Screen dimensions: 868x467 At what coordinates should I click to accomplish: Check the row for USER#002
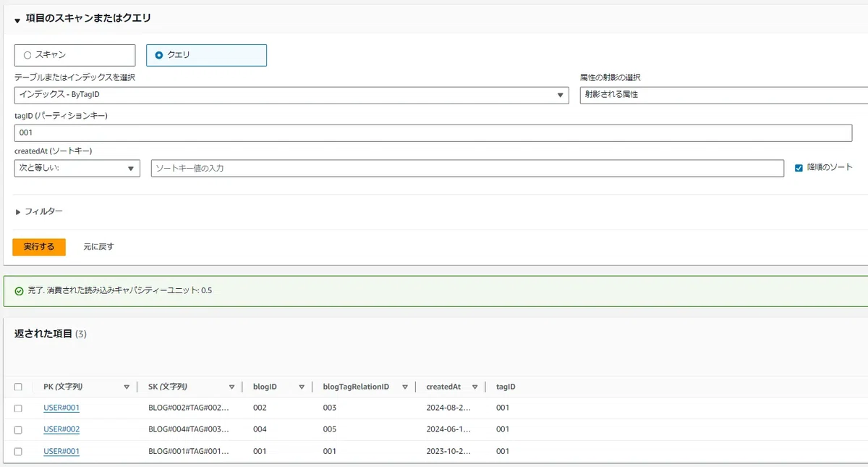tap(18, 430)
